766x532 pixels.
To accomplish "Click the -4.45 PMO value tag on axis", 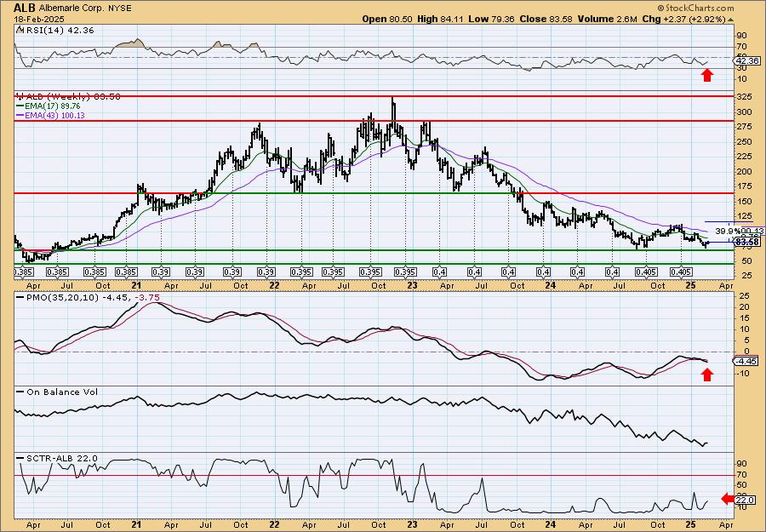I will click(x=747, y=362).
